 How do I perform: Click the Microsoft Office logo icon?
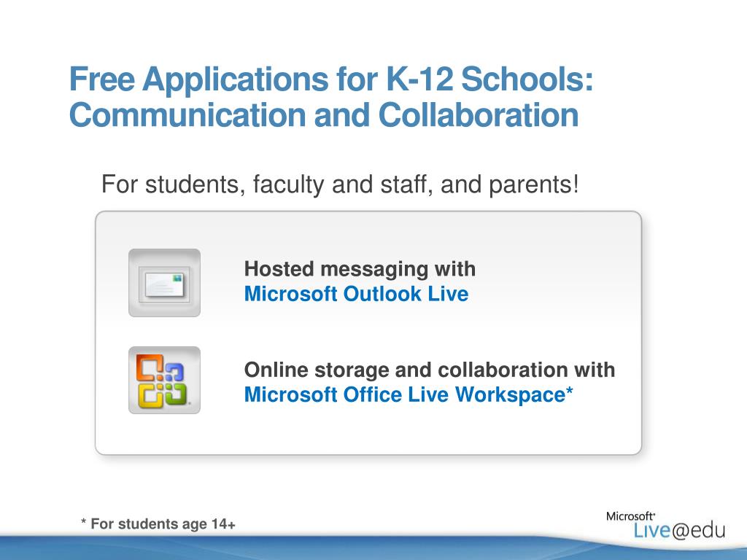[164, 380]
